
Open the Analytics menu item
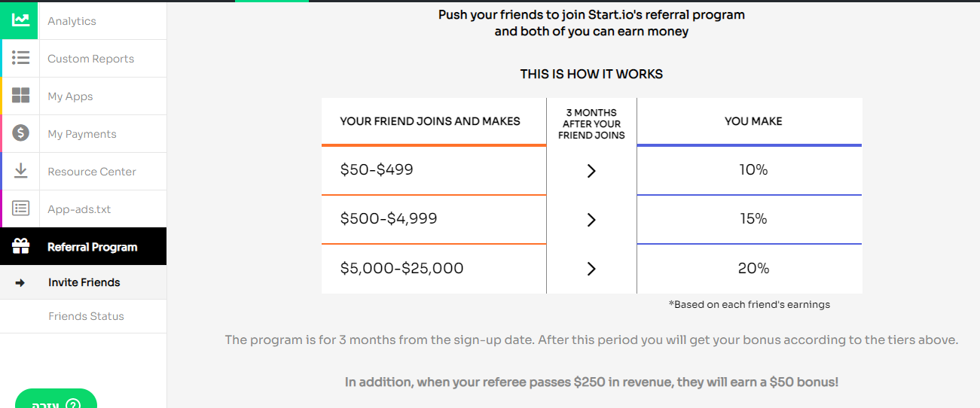[83, 20]
